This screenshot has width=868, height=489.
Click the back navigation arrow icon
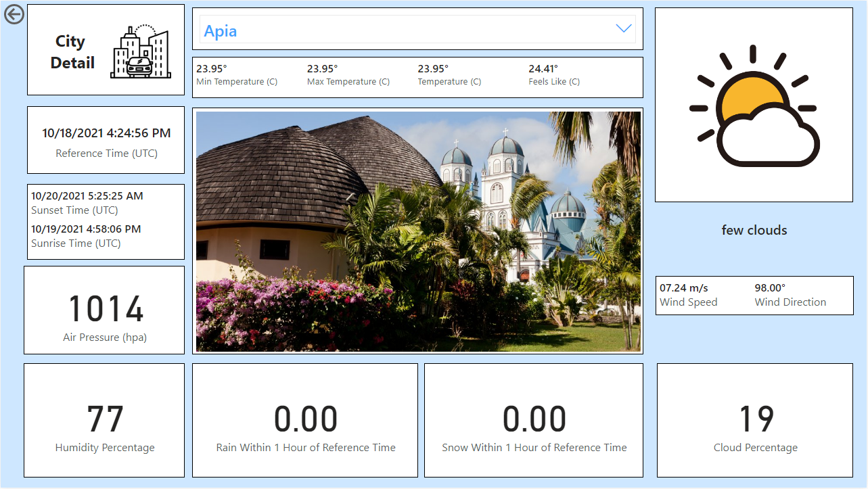[x=14, y=14]
